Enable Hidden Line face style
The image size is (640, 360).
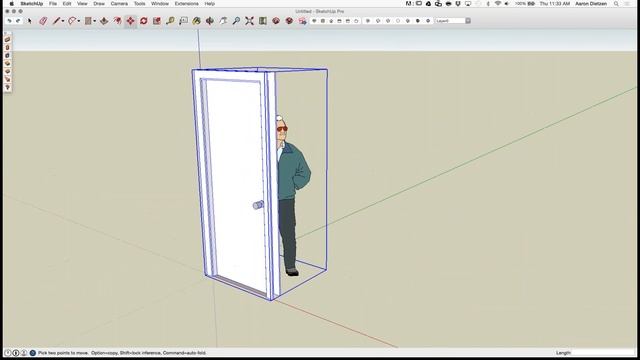click(x=398, y=21)
